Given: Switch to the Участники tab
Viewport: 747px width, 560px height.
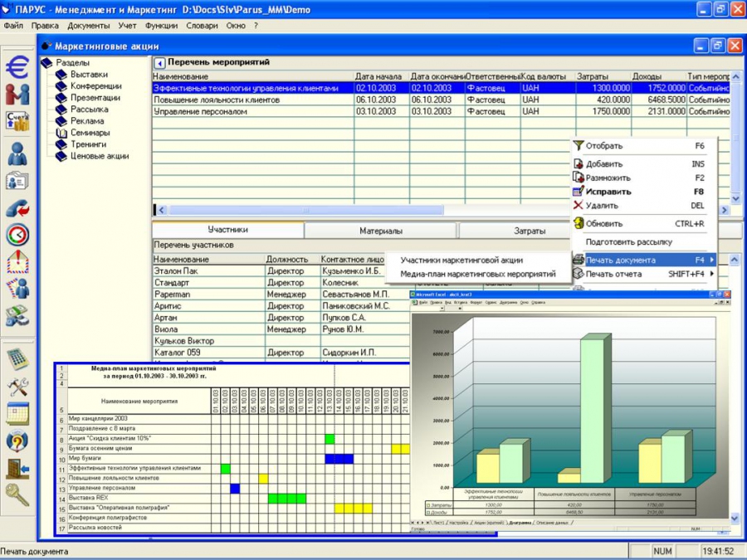Looking at the screenshot, I should pos(227,230).
